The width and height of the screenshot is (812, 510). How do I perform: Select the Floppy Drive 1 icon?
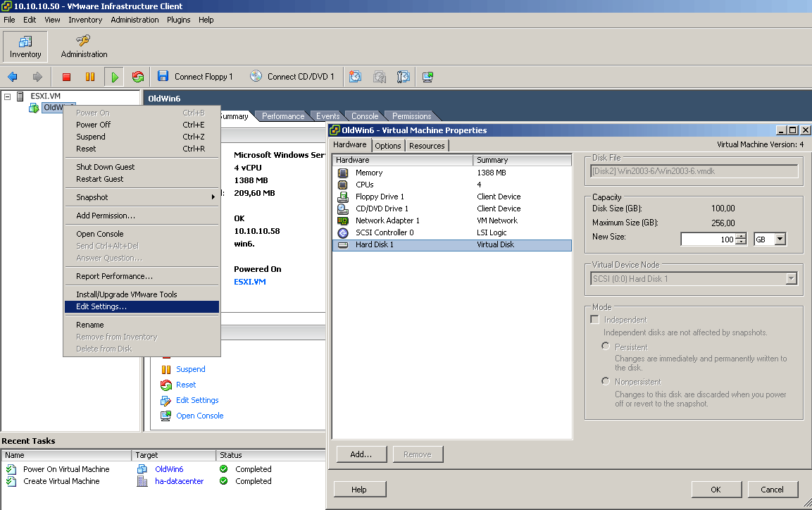(343, 197)
